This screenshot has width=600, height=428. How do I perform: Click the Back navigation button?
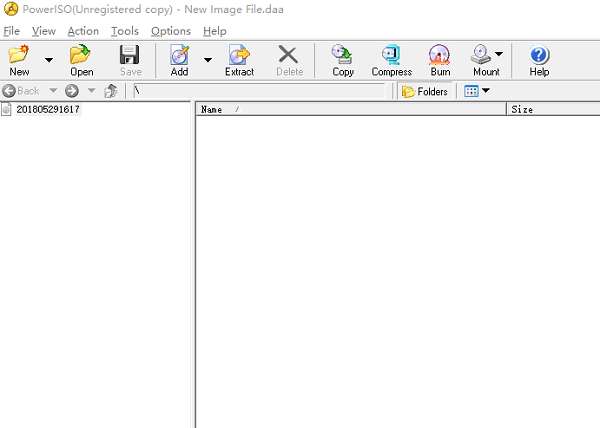(21, 91)
